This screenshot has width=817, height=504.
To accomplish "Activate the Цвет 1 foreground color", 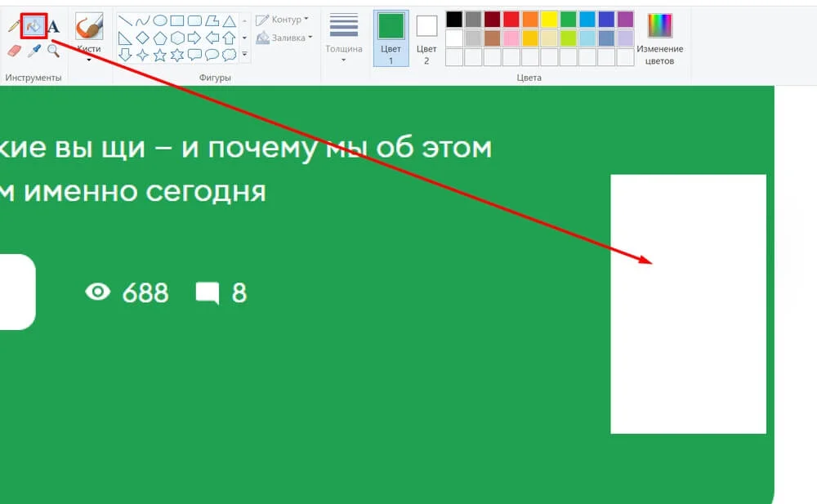I will pyautogui.click(x=391, y=38).
